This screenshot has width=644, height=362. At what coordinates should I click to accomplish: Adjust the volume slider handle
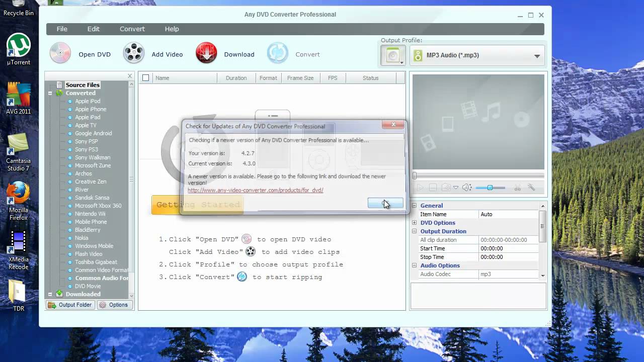[x=490, y=188]
